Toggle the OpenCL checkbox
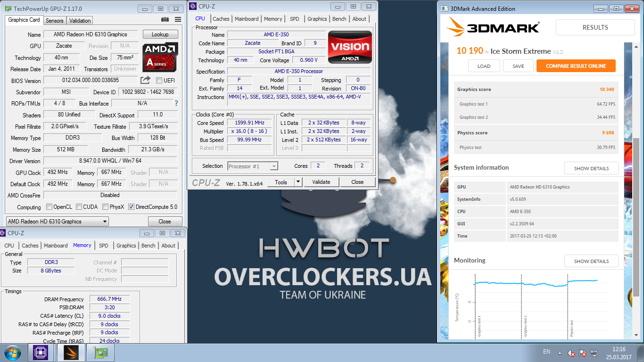Viewport: 644px width, 362px height. [x=49, y=207]
